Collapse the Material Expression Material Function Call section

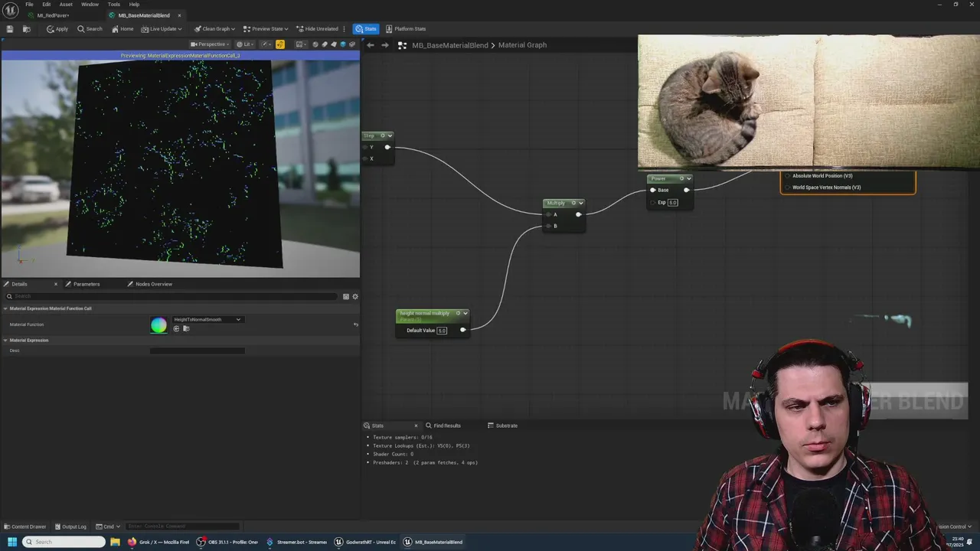click(5, 308)
